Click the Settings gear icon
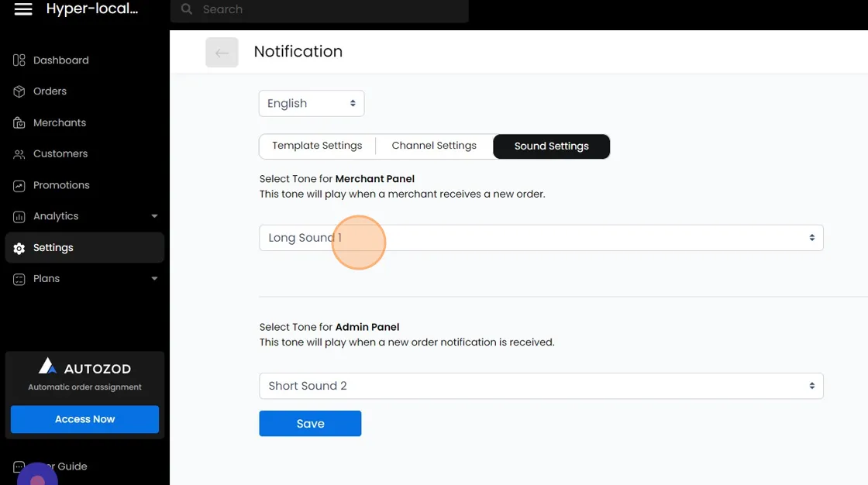 [19, 248]
